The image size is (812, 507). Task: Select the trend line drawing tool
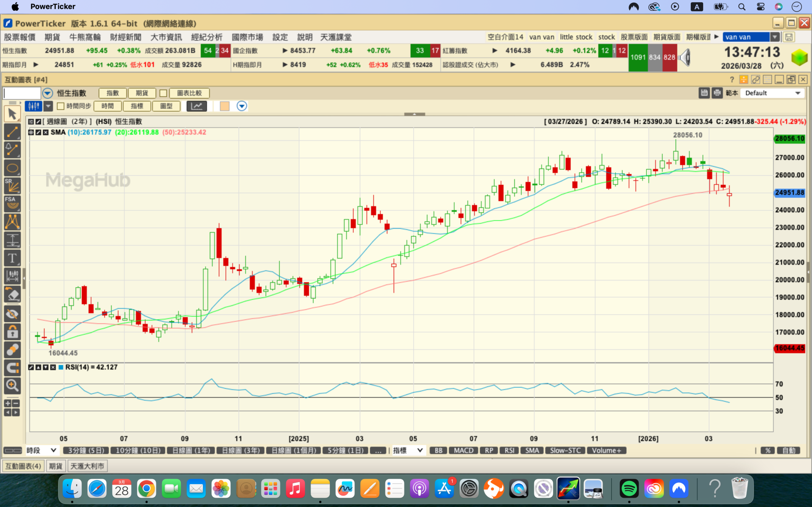pyautogui.click(x=12, y=132)
